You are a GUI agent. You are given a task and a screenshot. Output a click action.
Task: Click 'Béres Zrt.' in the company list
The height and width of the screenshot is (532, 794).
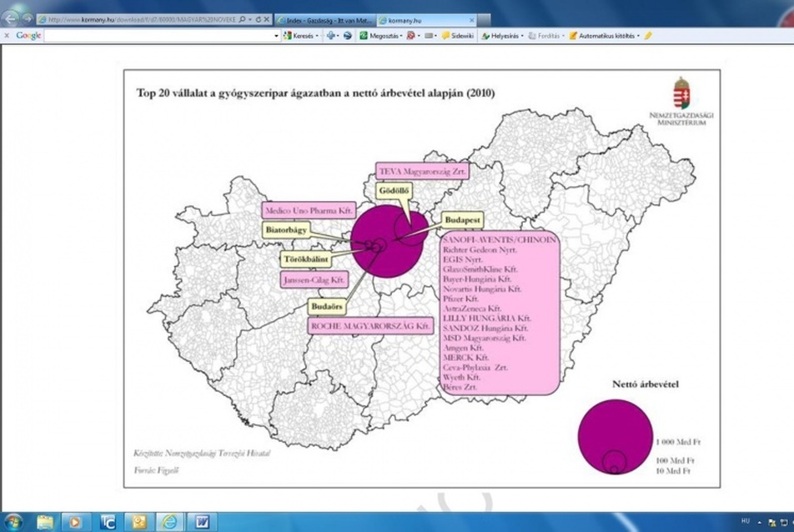(x=460, y=387)
